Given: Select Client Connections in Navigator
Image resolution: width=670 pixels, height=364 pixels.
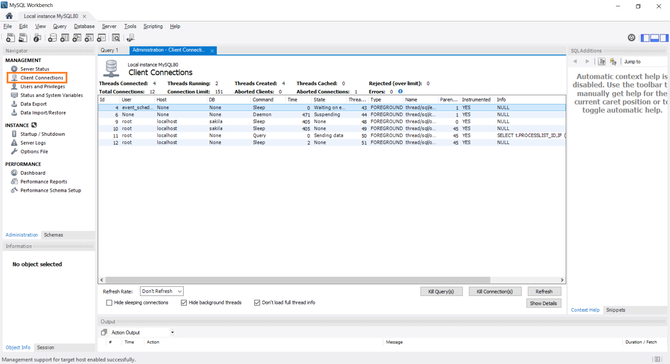Looking at the screenshot, I should pyautogui.click(x=41, y=78).
